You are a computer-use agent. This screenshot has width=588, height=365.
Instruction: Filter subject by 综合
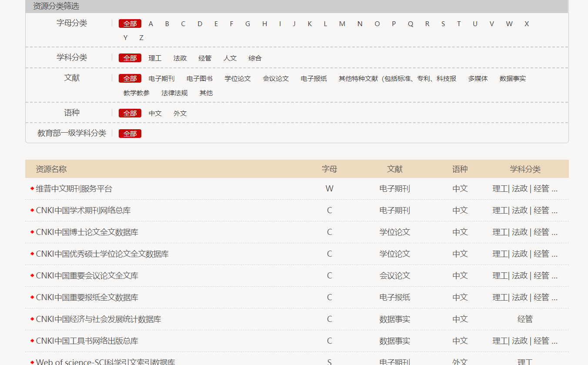[x=255, y=58]
